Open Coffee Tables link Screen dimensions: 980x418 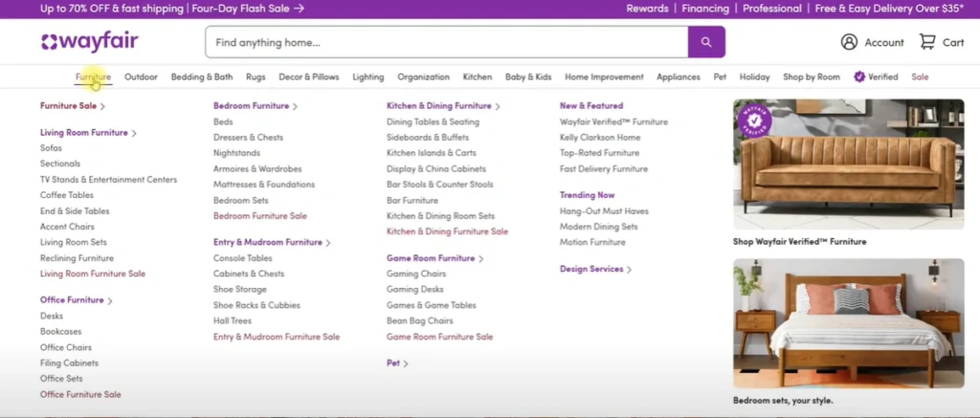pyautogui.click(x=67, y=195)
